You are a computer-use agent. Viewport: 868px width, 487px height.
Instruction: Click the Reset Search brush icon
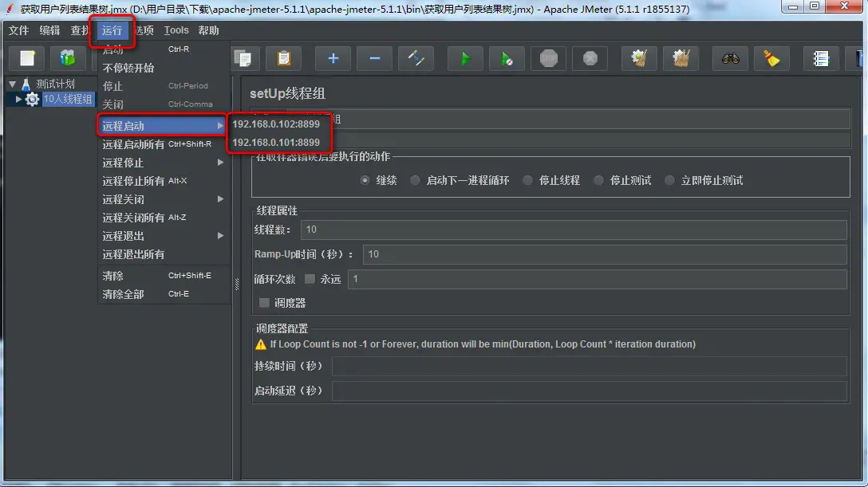click(x=771, y=58)
